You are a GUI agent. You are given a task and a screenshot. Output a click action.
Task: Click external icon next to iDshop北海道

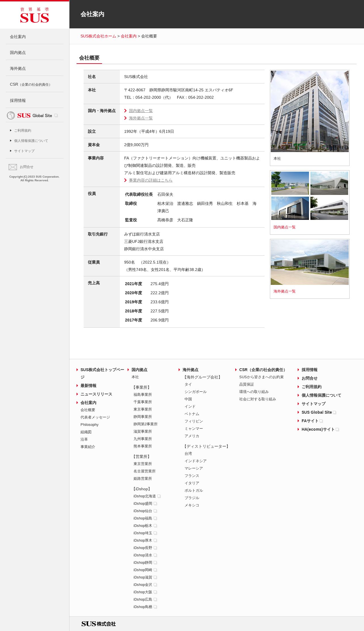(x=159, y=496)
